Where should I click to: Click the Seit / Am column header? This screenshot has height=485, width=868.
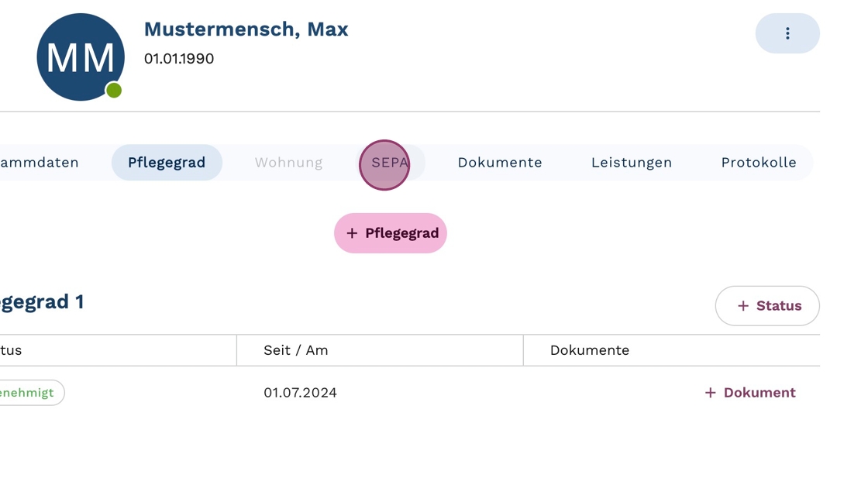click(x=296, y=350)
